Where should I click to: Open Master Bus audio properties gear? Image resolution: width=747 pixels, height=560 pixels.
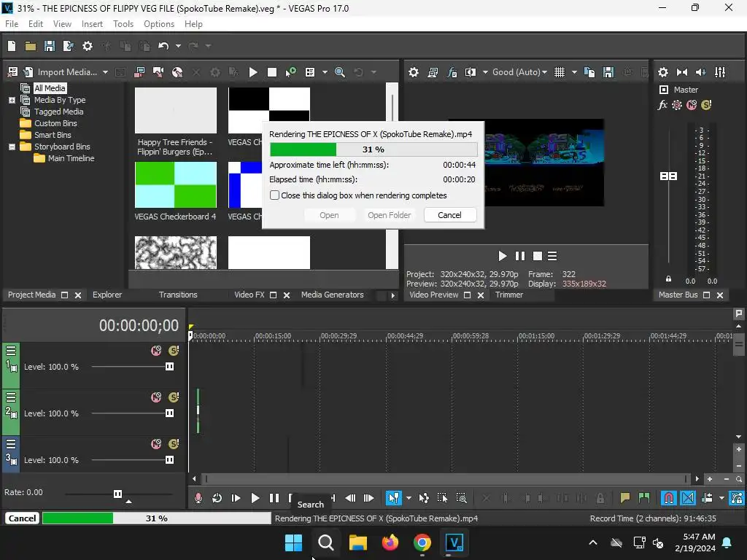(x=662, y=72)
